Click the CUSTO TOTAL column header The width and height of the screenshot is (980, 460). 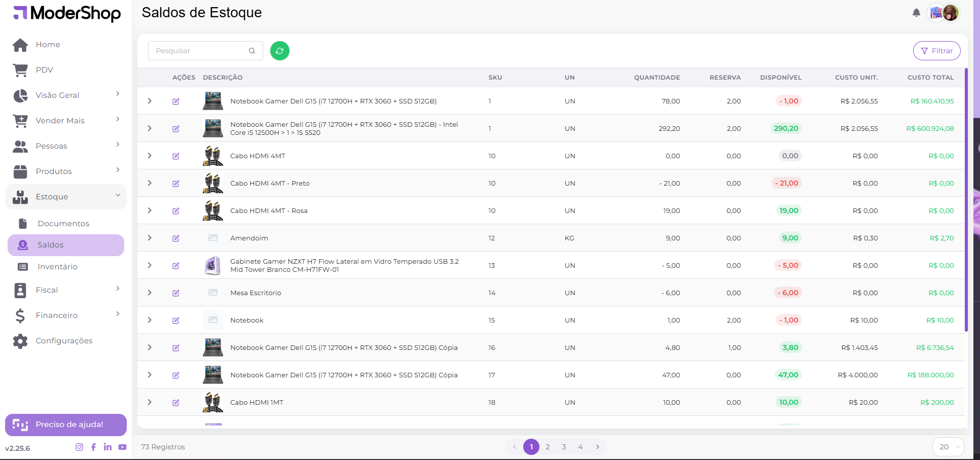930,78
